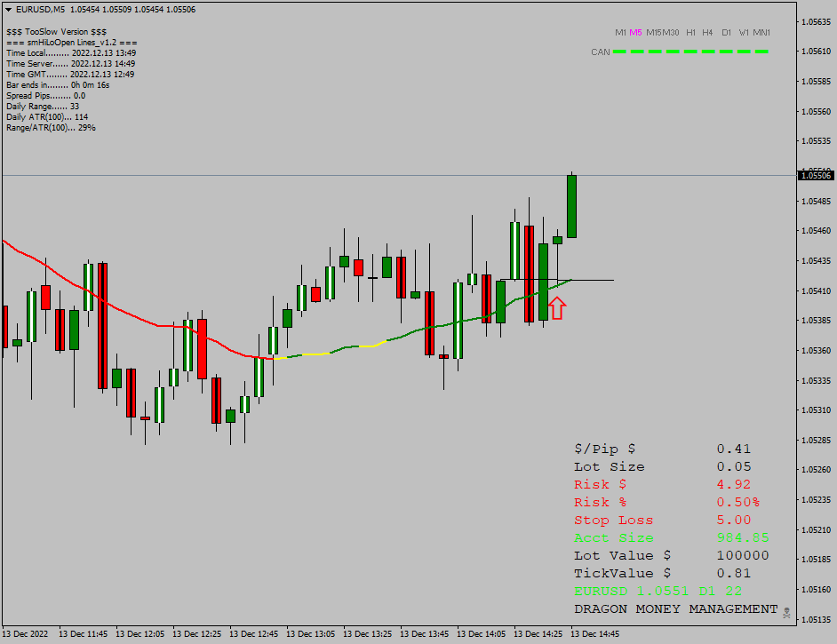837x644 pixels.
Task: Click the 'Bar ends in' 0h 0m 16s line
Action: pos(58,85)
